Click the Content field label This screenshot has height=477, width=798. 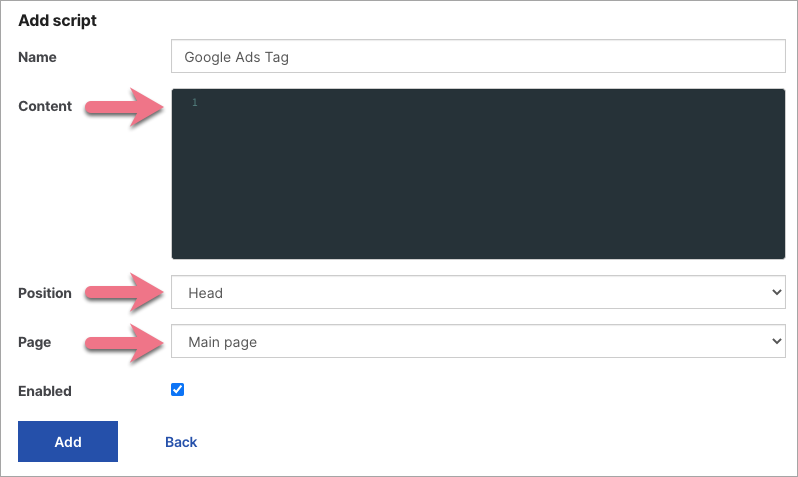45,106
